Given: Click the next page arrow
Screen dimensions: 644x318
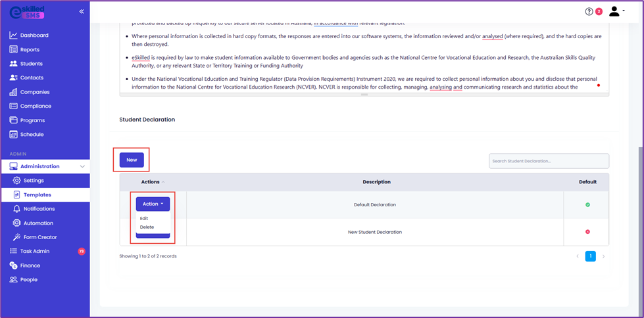Looking at the screenshot, I should [603, 256].
